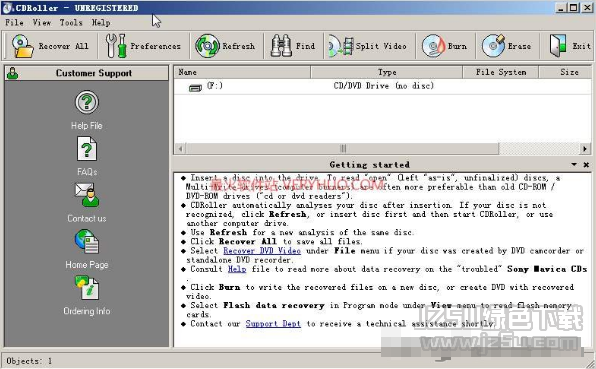Click the Recover All toolbar button

point(50,46)
